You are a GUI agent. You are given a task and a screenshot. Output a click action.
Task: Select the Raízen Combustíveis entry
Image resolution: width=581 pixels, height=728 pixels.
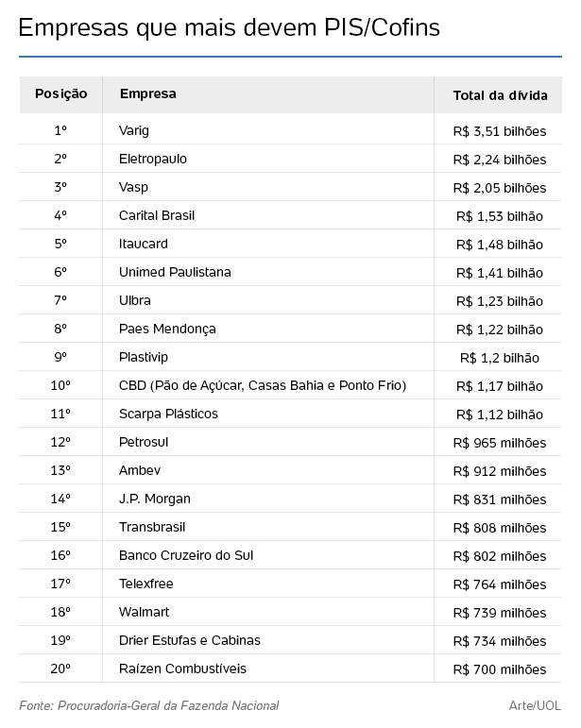click(182, 669)
